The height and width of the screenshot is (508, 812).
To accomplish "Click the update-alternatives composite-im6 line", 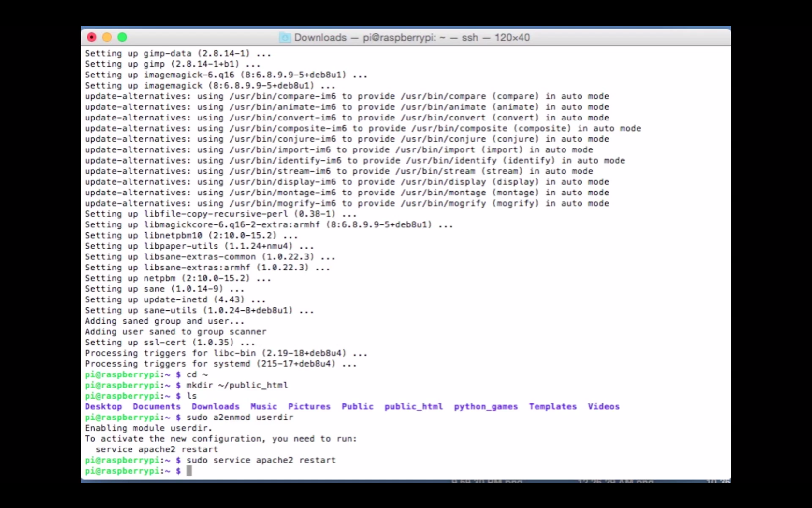I will pyautogui.click(x=363, y=128).
